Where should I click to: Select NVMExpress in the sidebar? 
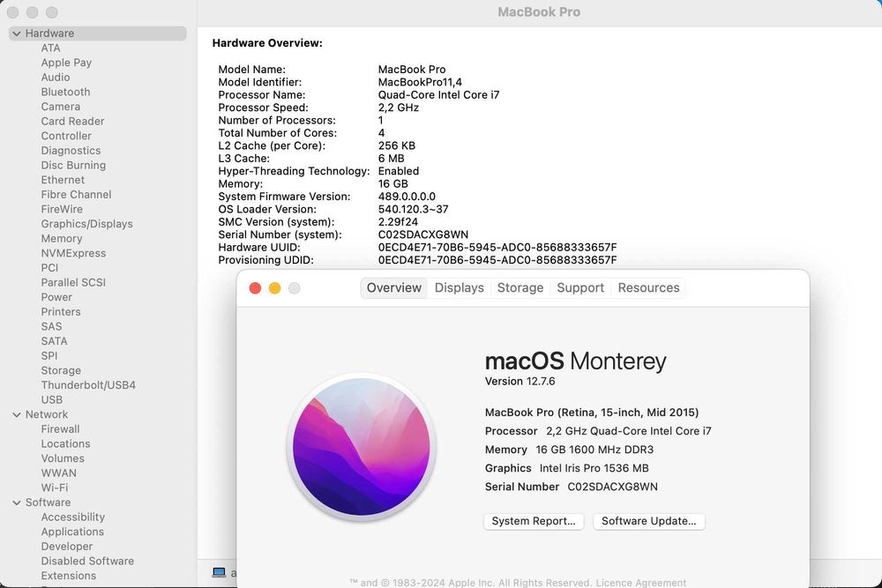(x=73, y=253)
